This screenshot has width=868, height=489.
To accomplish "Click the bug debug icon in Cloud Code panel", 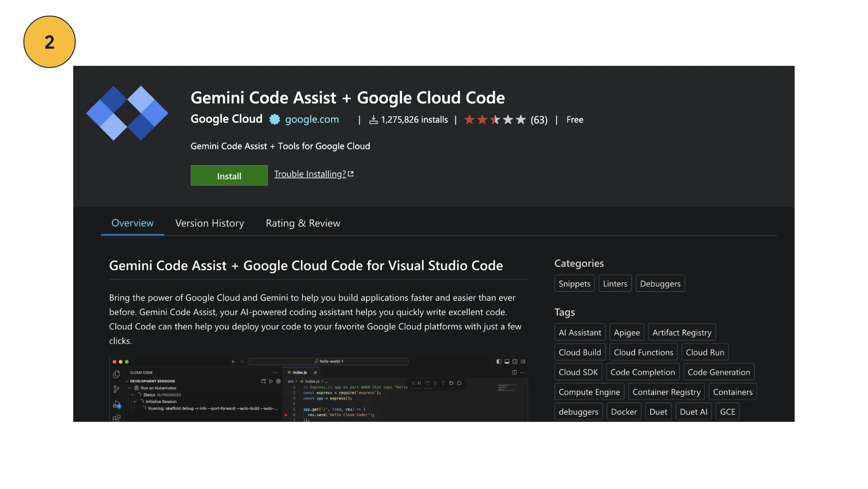I will [278, 381].
